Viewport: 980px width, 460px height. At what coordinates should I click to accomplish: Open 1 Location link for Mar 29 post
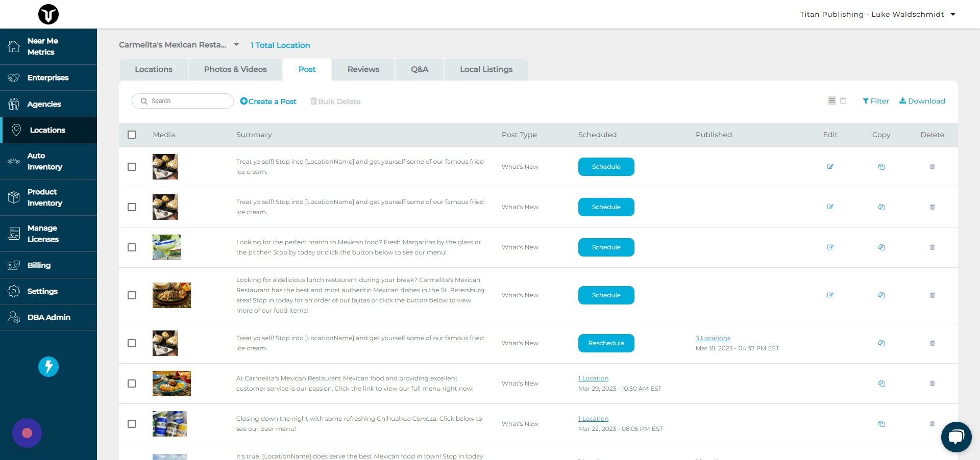point(594,378)
